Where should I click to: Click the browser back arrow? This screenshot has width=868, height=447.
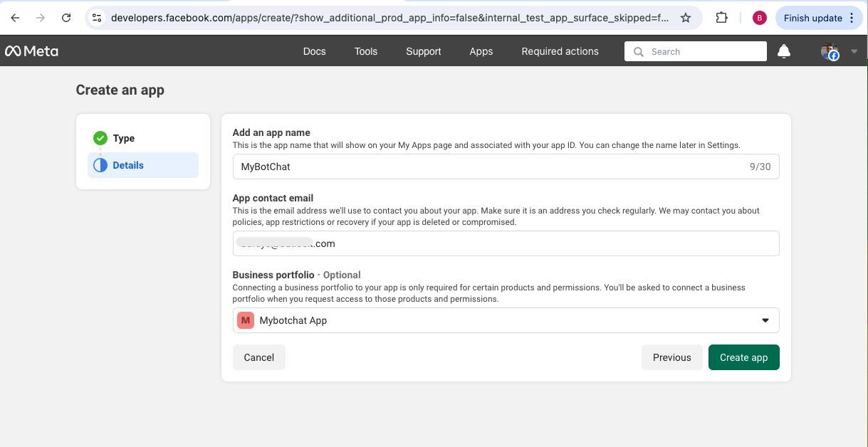(x=15, y=18)
